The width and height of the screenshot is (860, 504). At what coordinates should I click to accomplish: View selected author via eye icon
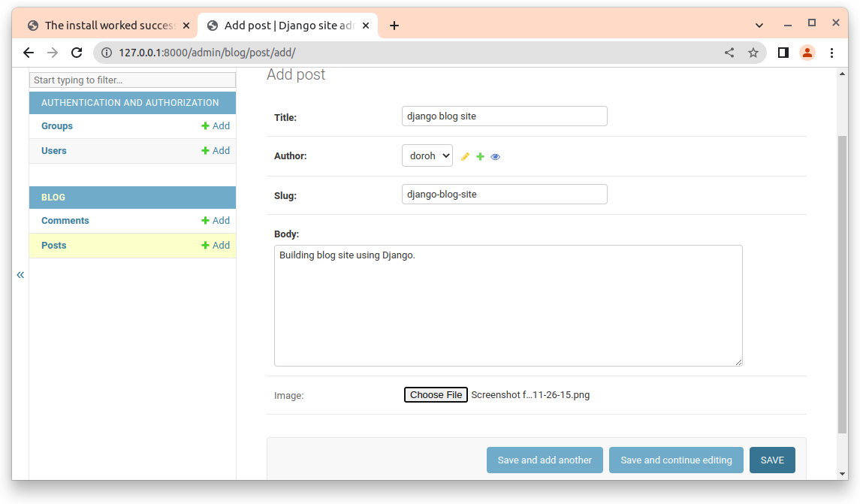click(x=495, y=157)
